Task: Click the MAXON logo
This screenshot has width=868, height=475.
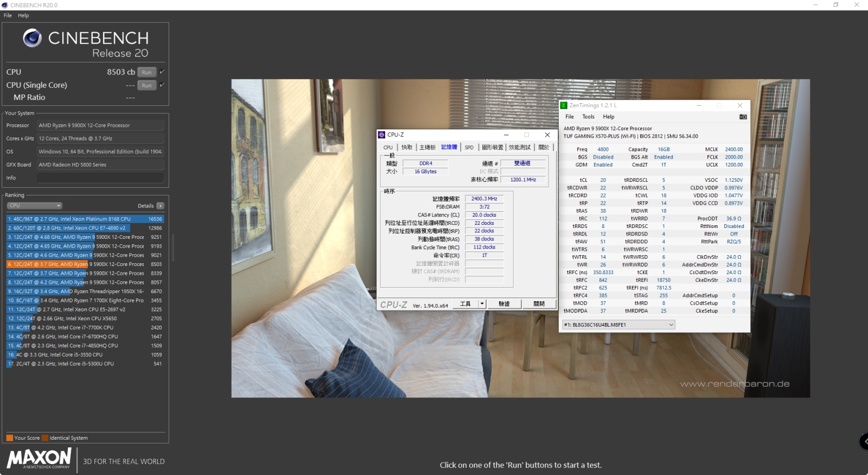Action: [39, 459]
